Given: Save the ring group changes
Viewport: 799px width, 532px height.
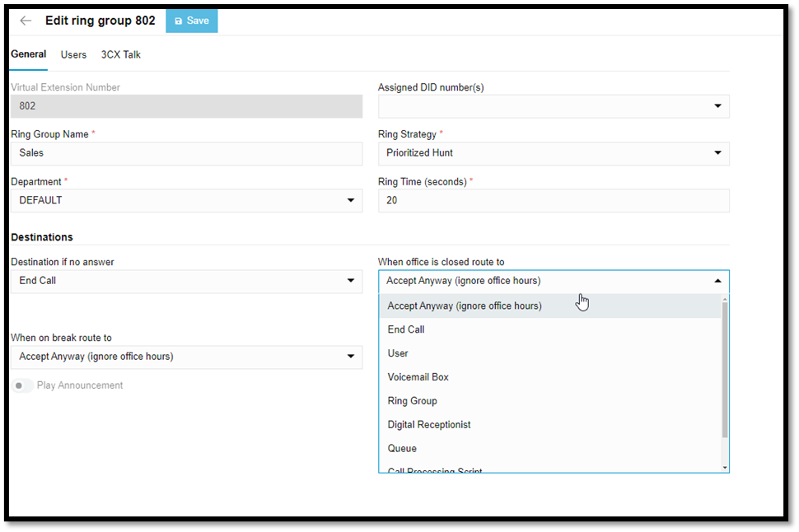Looking at the screenshot, I should coord(191,21).
